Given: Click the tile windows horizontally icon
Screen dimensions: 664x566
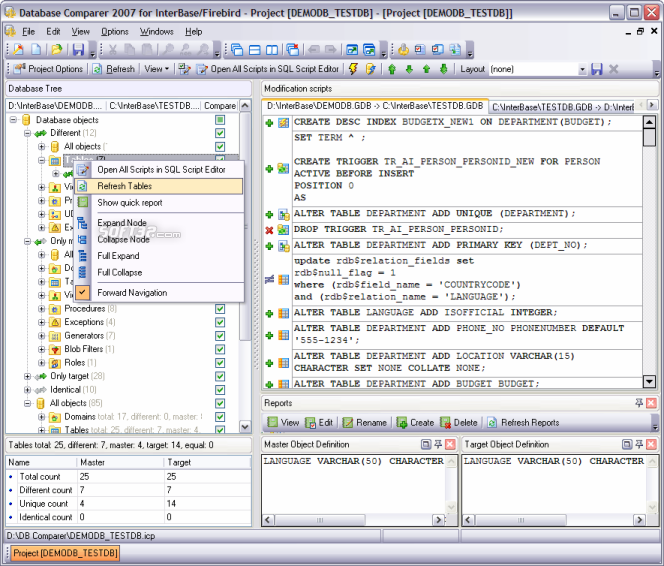Looking at the screenshot, I should (x=255, y=50).
